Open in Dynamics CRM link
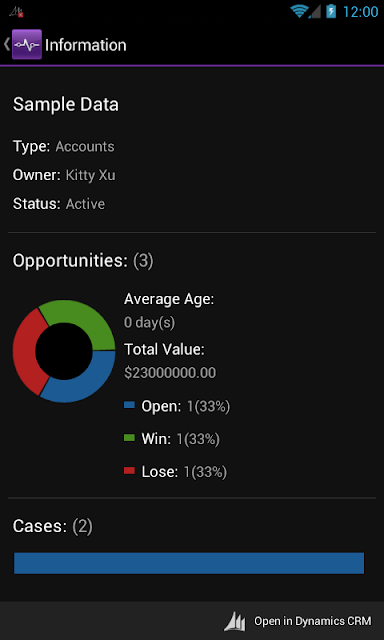 (298, 621)
